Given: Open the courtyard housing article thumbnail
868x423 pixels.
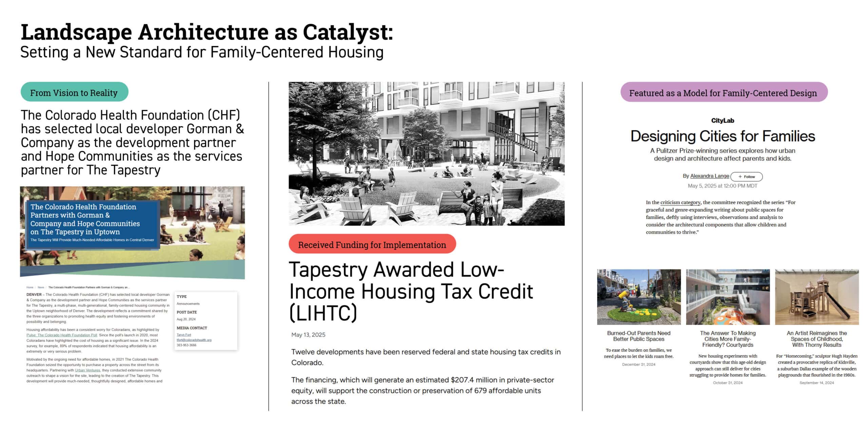Looking at the screenshot, I should [728, 297].
